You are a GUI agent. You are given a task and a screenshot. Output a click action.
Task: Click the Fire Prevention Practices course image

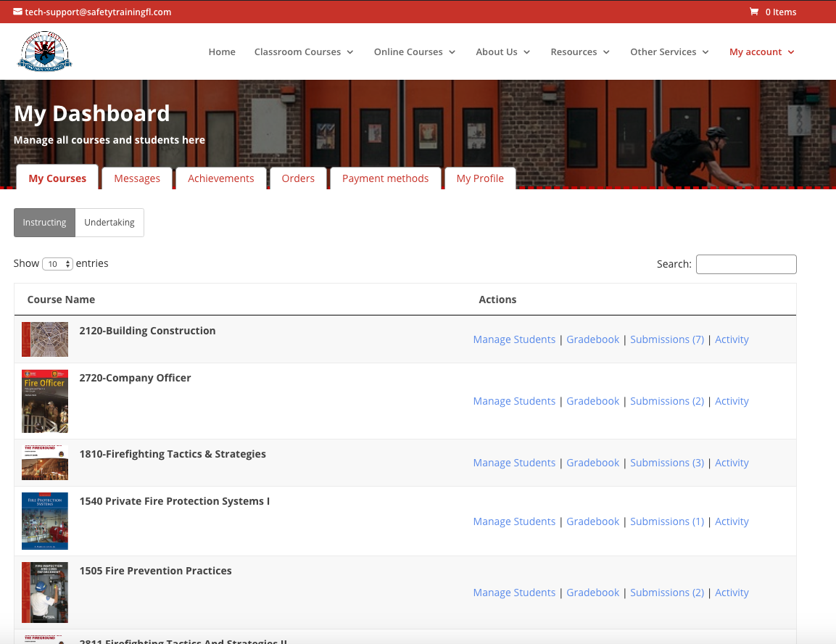(x=44, y=592)
